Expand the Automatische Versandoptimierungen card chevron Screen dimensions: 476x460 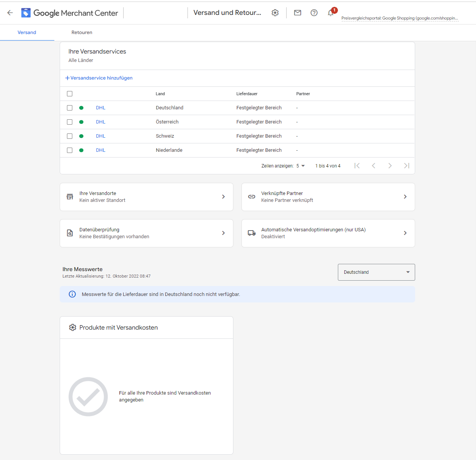pyautogui.click(x=405, y=233)
